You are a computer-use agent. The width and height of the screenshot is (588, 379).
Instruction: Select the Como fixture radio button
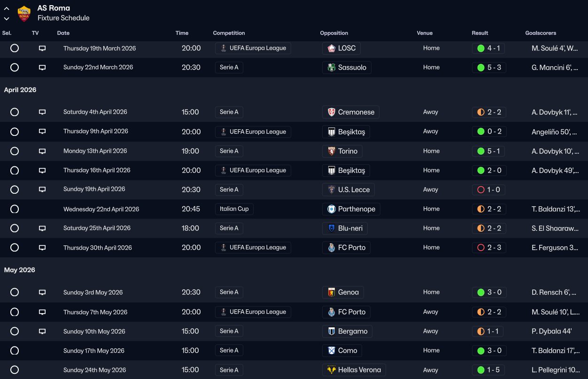click(15, 350)
